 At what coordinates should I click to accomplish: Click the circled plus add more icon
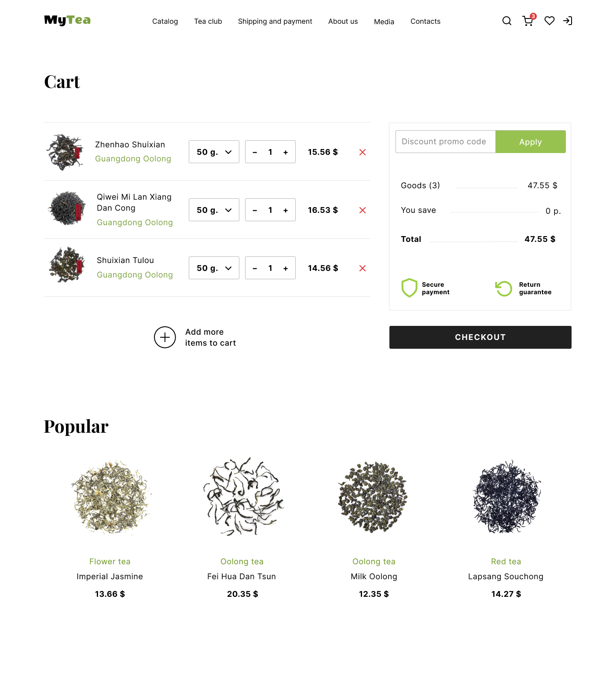point(165,337)
